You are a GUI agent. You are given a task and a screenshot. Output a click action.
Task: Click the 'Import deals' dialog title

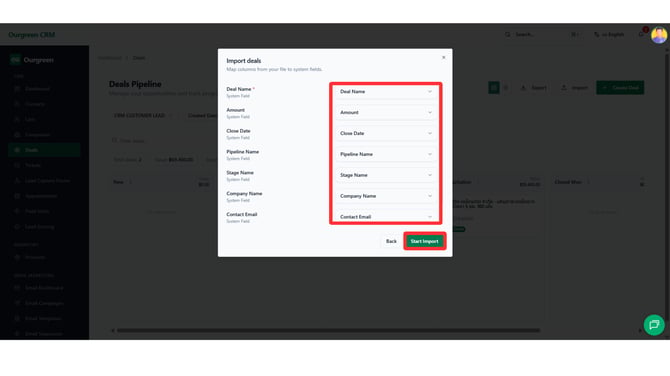tap(244, 61)
